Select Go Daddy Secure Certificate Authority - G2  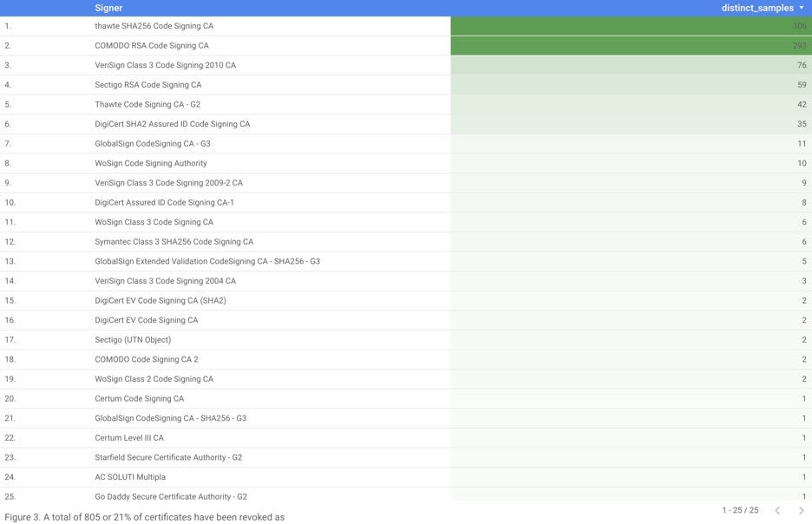171,497
